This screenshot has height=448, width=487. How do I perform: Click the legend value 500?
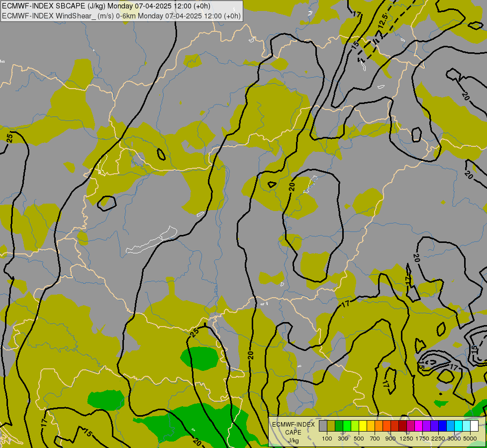pos(359,439)
